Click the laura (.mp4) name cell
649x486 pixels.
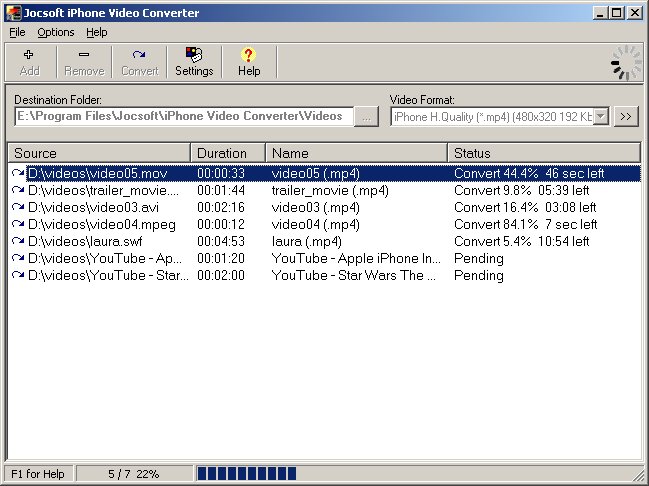(x=307, y=241)
